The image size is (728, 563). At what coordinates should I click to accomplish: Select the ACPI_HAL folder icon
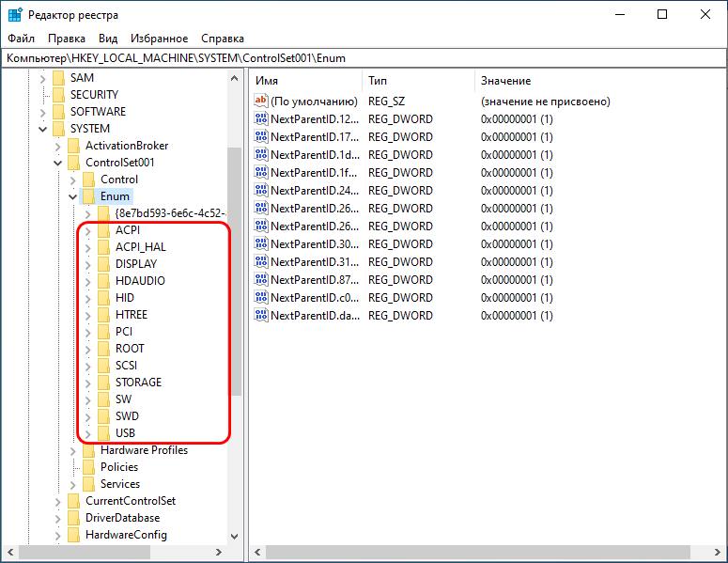click(104, 247)
